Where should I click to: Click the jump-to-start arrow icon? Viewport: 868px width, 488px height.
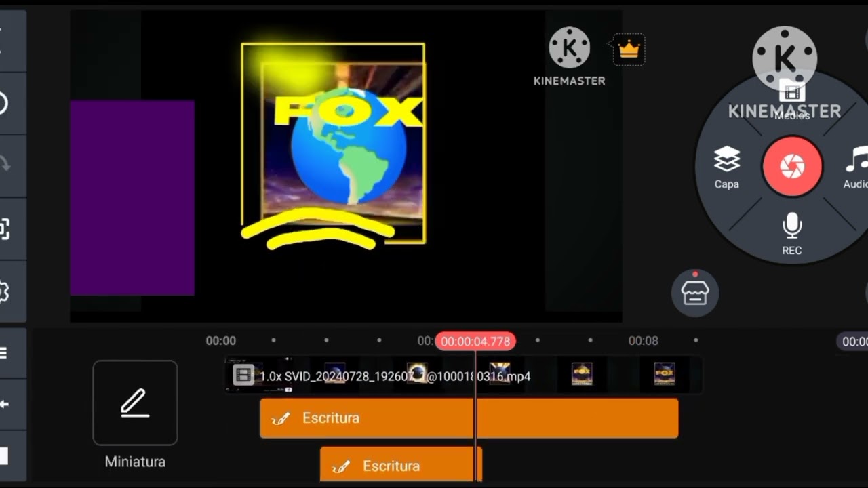(x=4, y=405)
